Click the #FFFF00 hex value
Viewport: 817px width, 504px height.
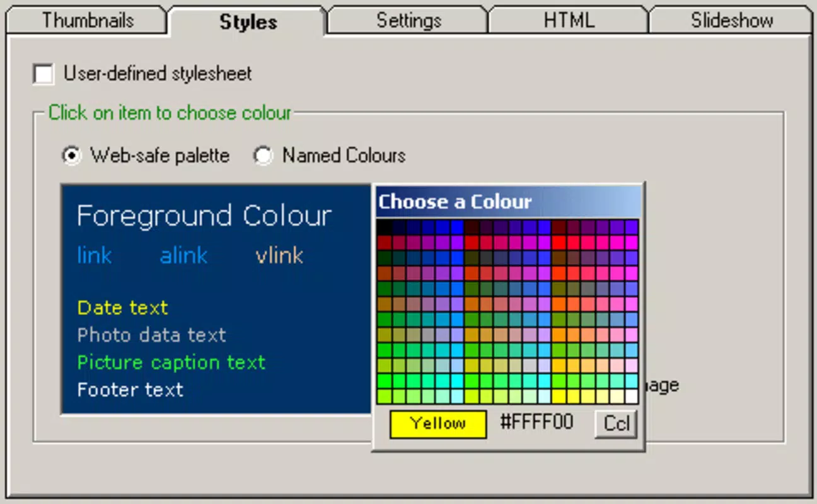(536, 422)
